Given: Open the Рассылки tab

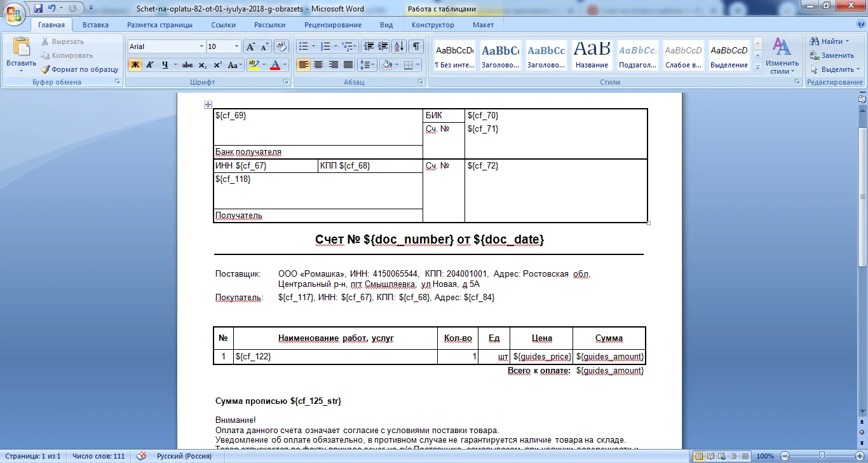Looking at the screenshot, I should click(x=269, y=25).
